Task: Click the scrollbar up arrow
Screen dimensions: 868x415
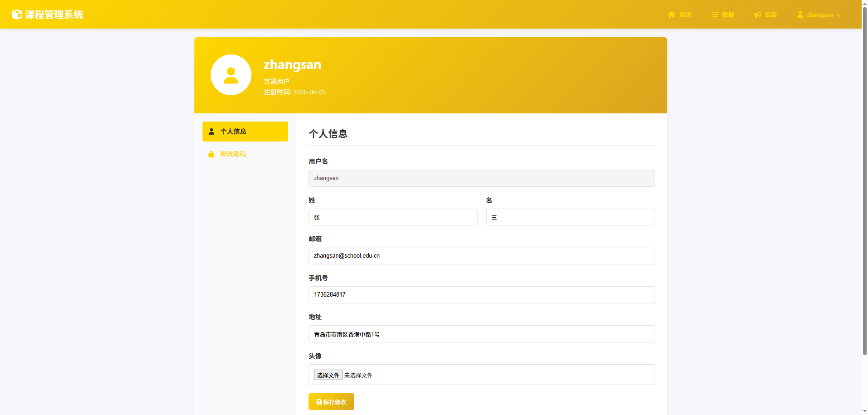Action: tap(864, 3)
